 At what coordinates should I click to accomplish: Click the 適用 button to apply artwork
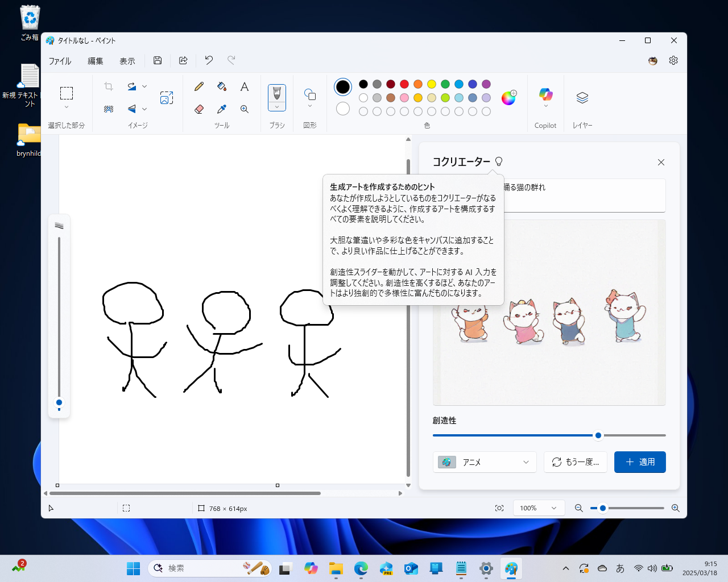(640, 462)
